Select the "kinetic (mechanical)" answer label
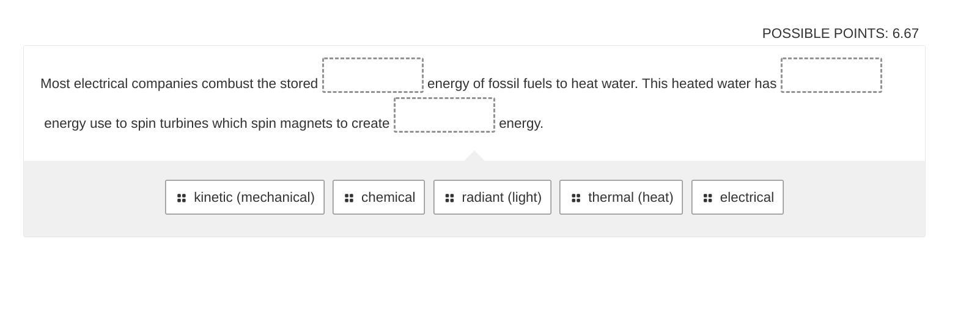980x321 pixels. click(254, 197)
